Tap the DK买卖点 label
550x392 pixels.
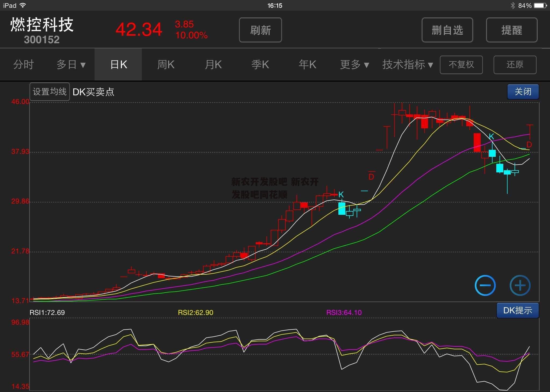pyautogui.click(x=93, y=92)
